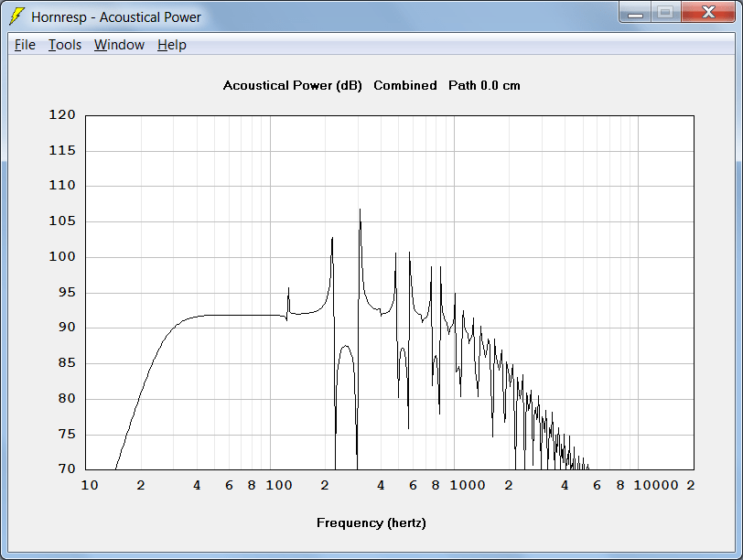This screenshot has width=743, height=560.
Task: Open the Tools menu
Action: point(65,45)
